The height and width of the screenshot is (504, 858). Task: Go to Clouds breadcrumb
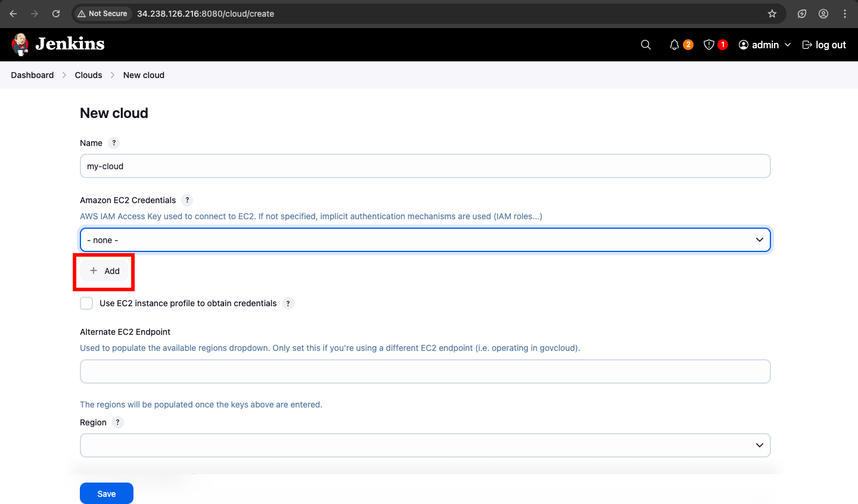(88, 75)
